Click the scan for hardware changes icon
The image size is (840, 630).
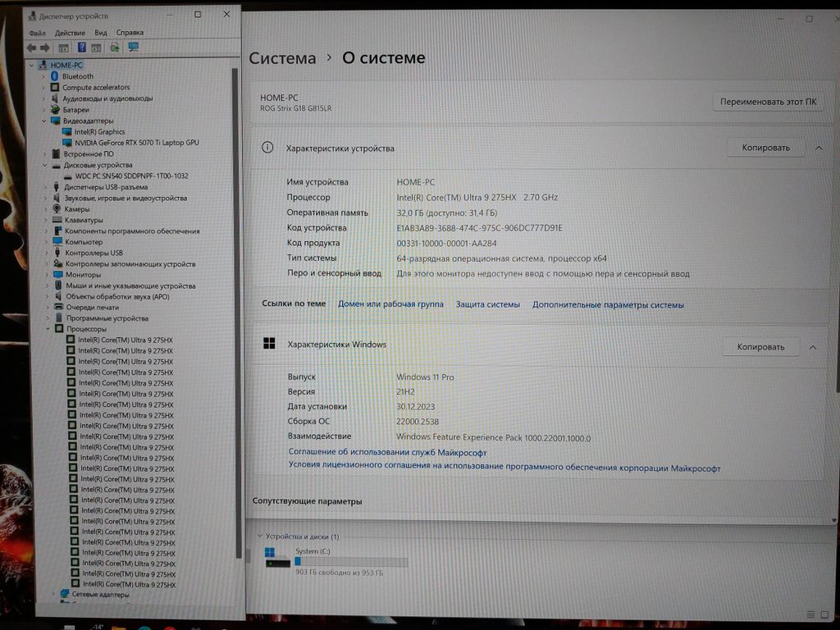(x=133, y=48)
